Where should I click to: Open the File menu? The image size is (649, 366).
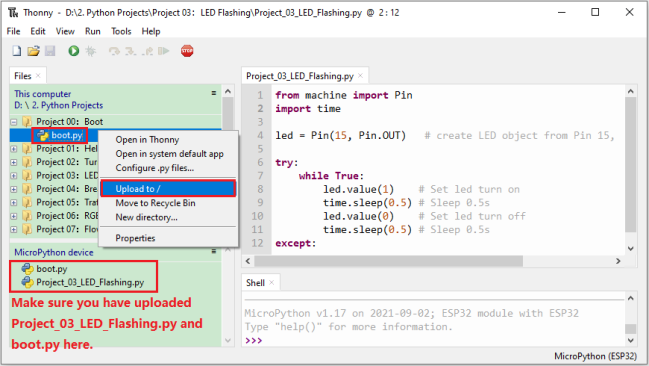tap(13, 31)
